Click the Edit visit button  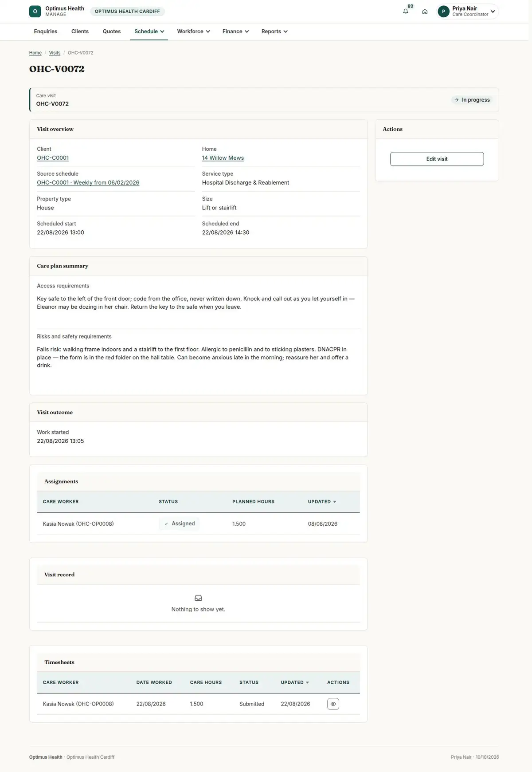tap(437, 159)
